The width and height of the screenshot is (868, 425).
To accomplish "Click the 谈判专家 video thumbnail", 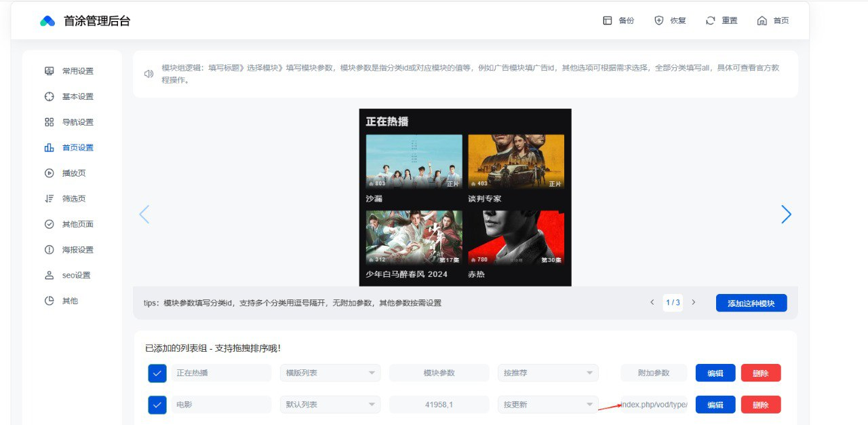I will click(516, 162).
